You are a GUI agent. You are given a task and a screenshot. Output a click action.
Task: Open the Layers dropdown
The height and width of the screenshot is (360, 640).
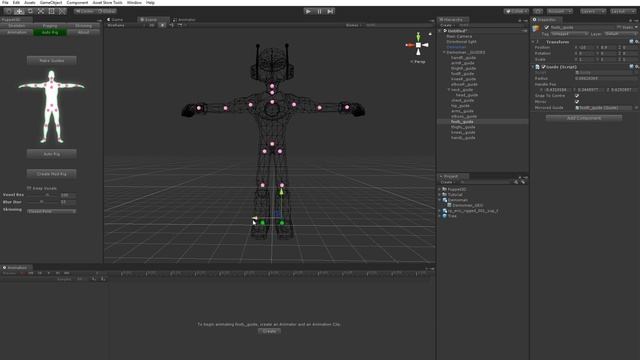593,11
